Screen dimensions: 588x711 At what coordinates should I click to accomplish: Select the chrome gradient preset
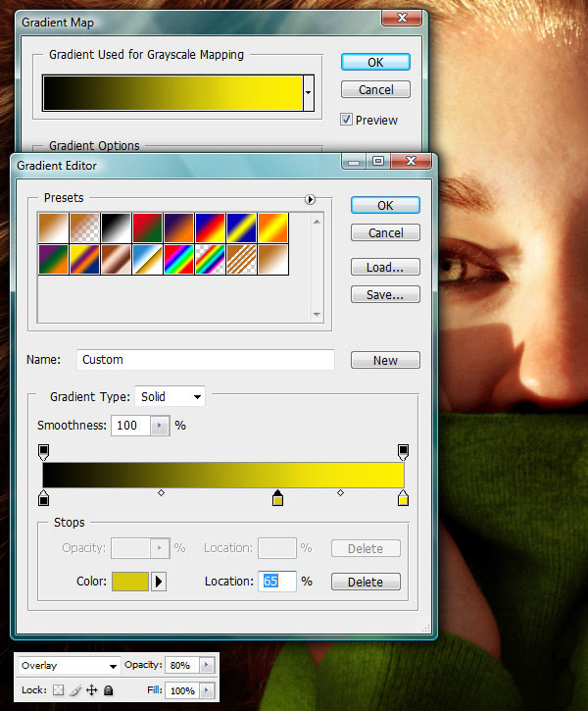click(x=147, y=259)
